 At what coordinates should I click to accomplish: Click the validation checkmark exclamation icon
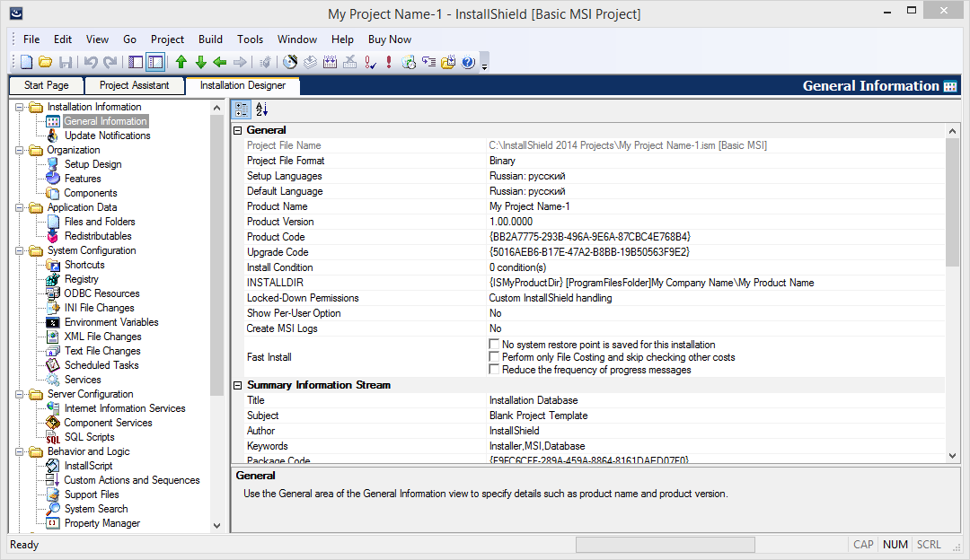pyautogui.click(x=370, y=62)
